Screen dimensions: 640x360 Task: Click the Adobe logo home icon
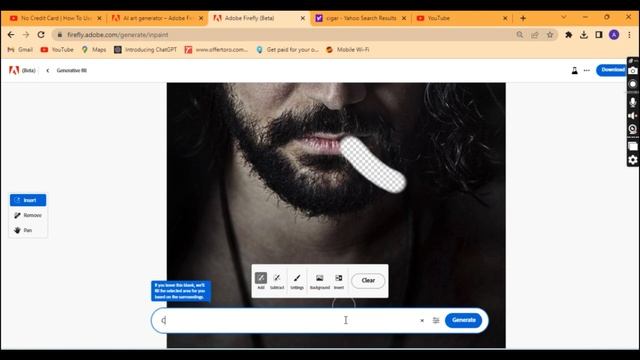point(14,70)
